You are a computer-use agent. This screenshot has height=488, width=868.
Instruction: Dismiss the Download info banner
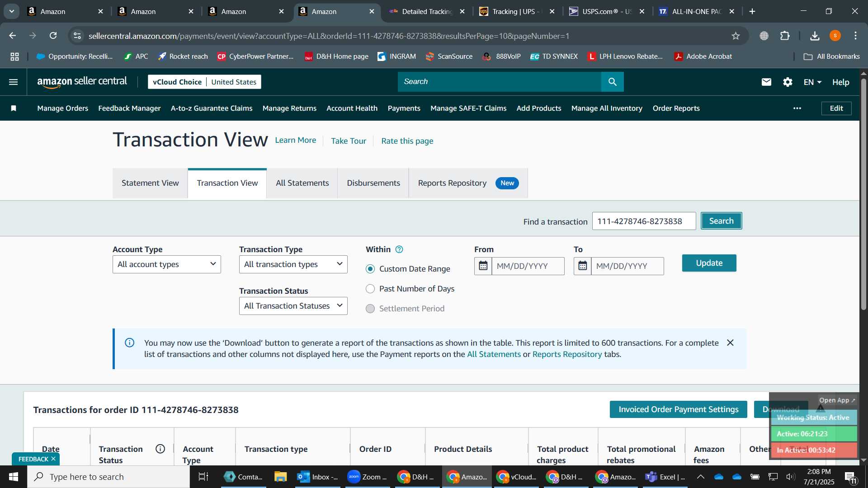[730, 343]
